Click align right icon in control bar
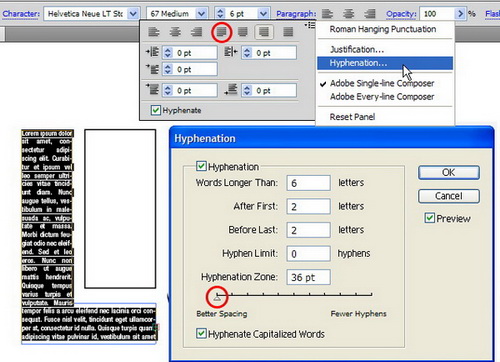This screenshot has width=500, height=362. (369, 14)
